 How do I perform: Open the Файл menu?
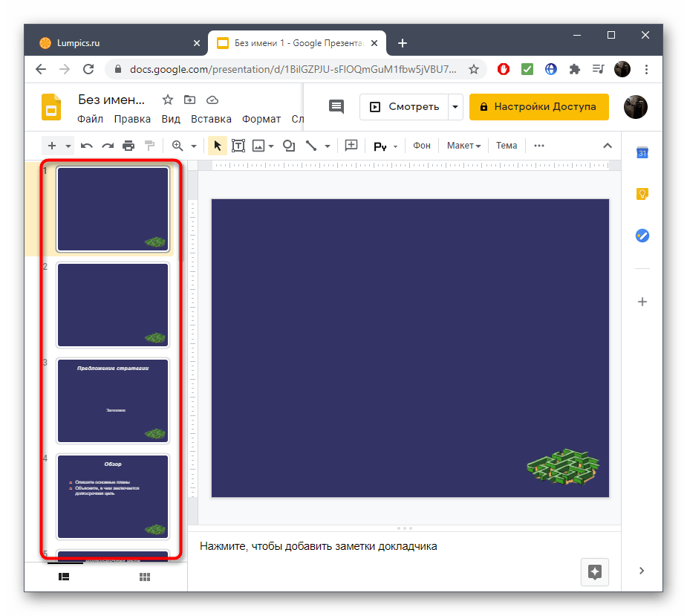(91, 119)
